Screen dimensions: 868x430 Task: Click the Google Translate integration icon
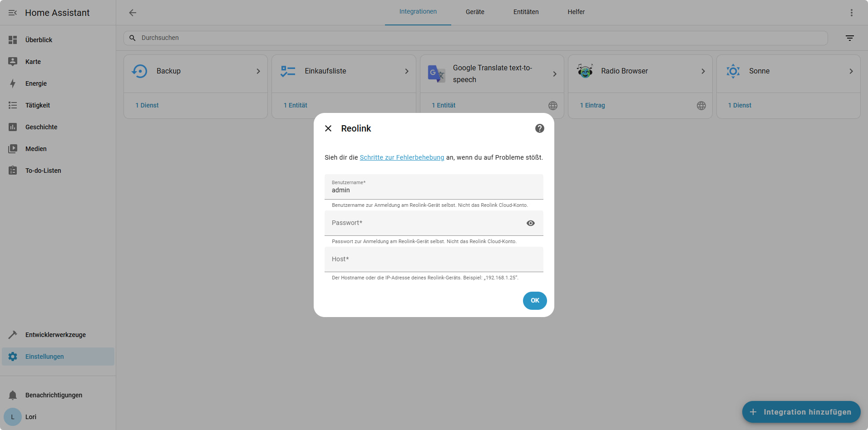pos(436,73)
